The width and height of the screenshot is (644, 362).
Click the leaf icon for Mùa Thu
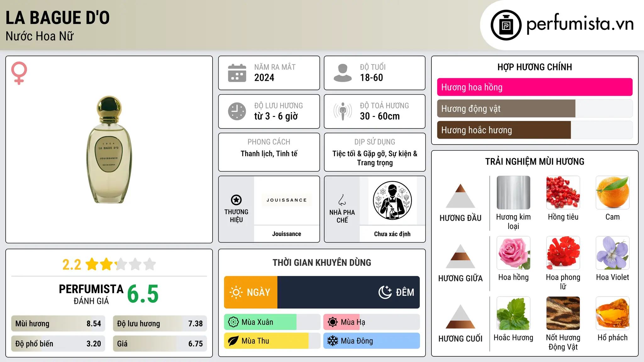click(233, 341)
